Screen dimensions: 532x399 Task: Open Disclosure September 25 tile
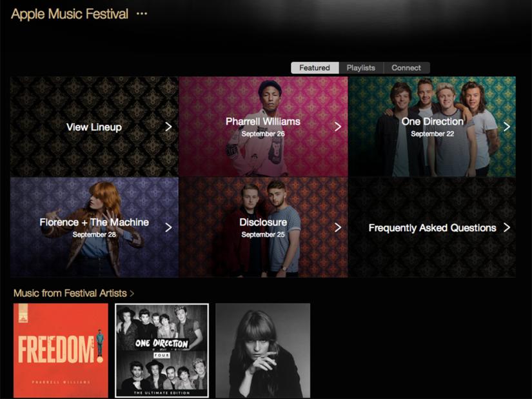coord(263,227)
